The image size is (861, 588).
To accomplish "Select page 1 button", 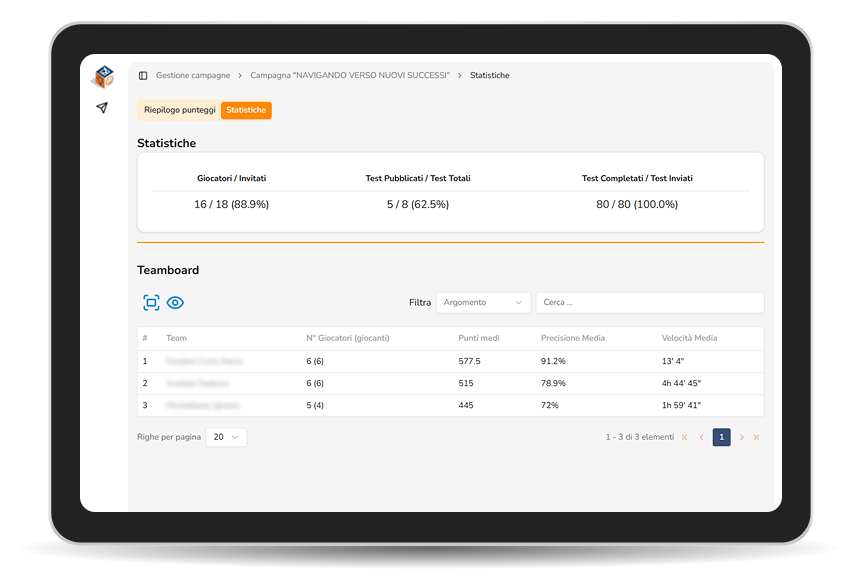I will (722, 437).
